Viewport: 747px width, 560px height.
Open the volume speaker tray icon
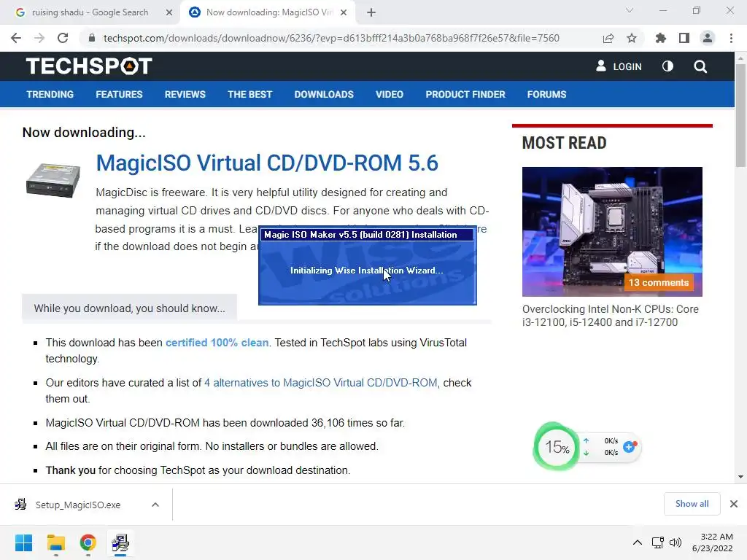pyautogui.click(x=675, y=542)
